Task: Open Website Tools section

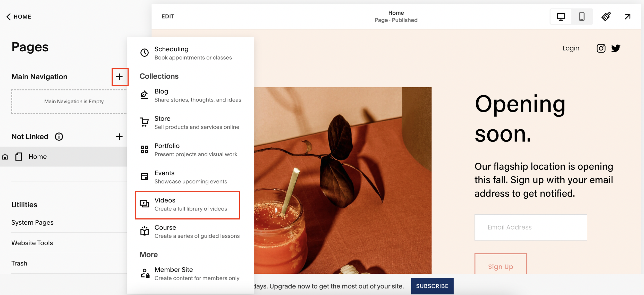Action: [x=32, y=243]
